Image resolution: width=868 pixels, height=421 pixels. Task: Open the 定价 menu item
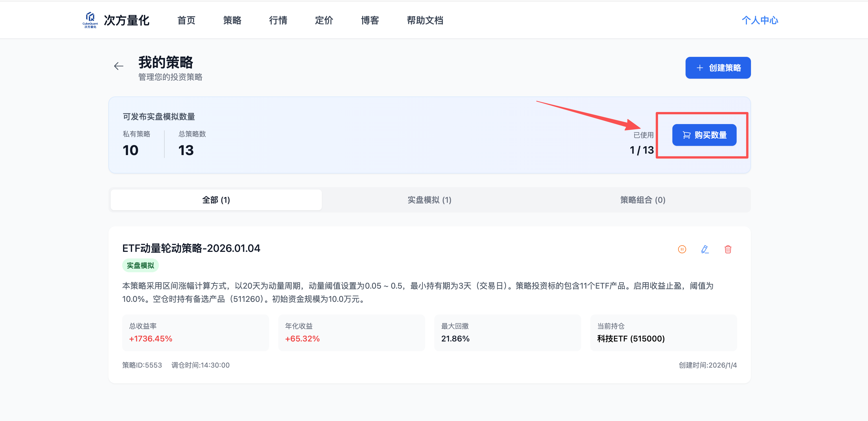point(324,20)
